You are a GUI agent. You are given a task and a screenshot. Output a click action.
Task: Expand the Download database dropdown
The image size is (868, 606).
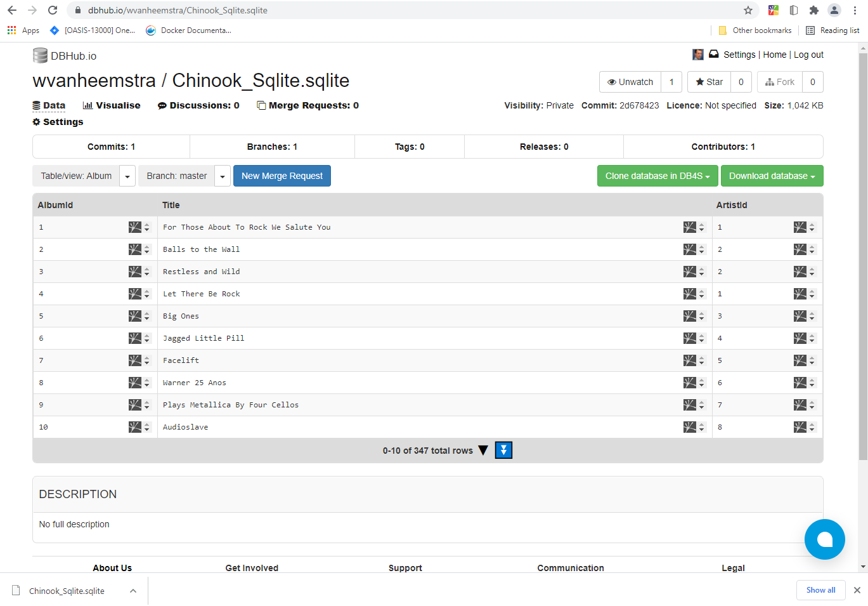(x=772, y=176)
